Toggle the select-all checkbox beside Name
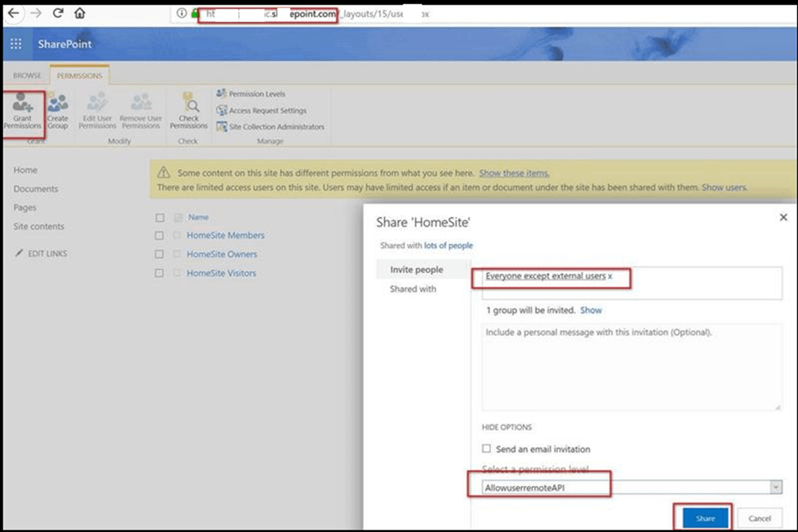This screenshot has height=532, width=798. point(160,218)
